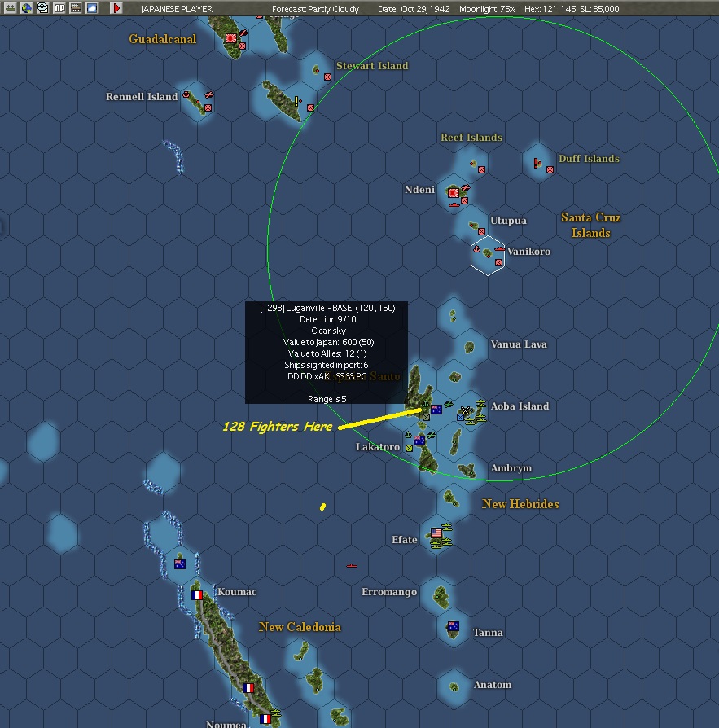719x728 pixels.
Task: Click the Anatom island label
Action: coord(492,684)
